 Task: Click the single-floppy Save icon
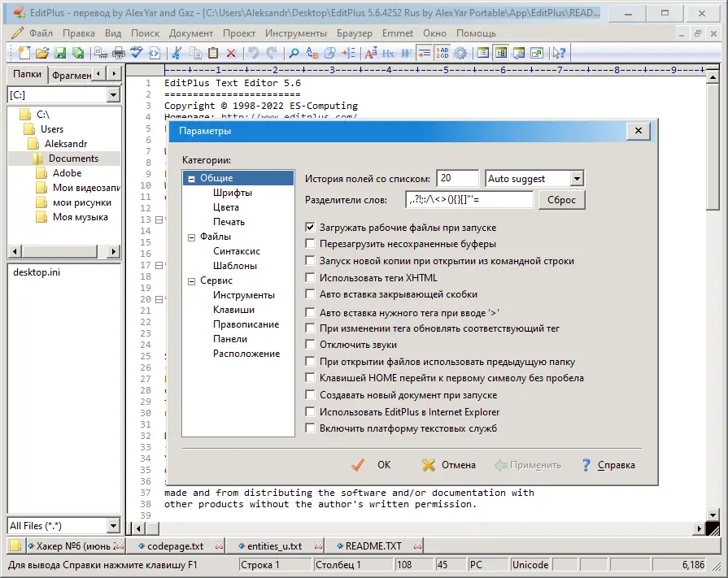[x=60, y=53]
